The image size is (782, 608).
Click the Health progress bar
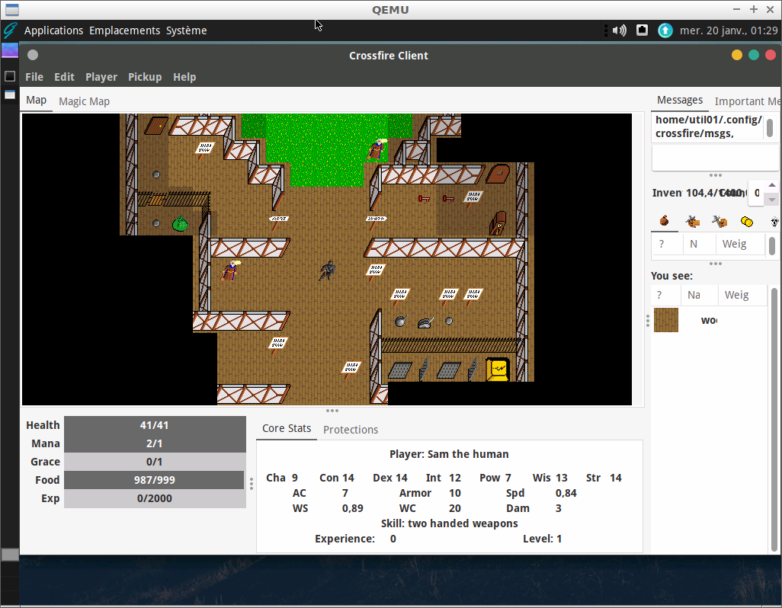click(155, 425)
